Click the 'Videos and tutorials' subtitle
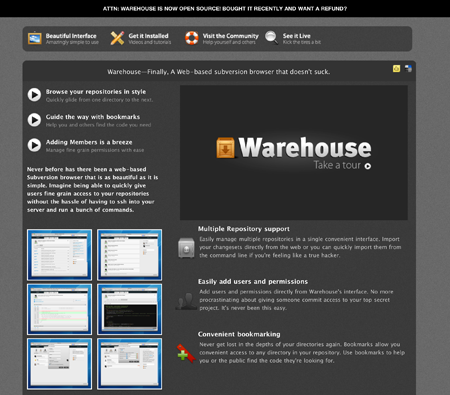Viewport: 450px width, 395px height. click(x=150, y=42)
